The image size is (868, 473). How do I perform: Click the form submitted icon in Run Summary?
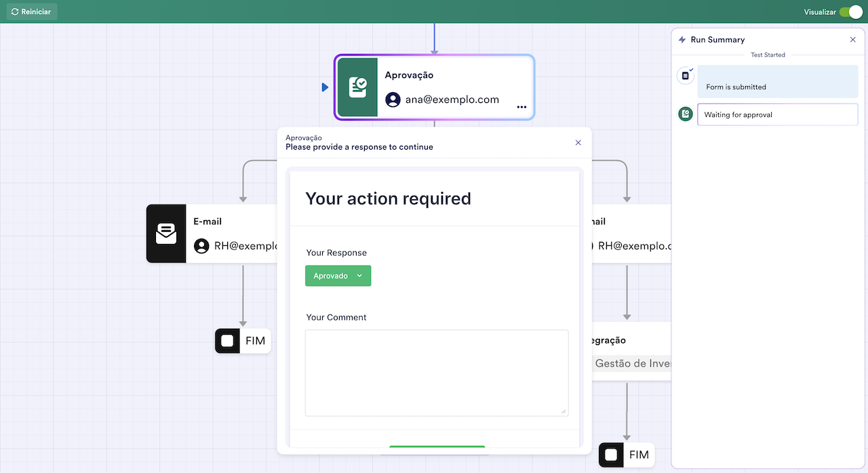(x=686, y=76)
